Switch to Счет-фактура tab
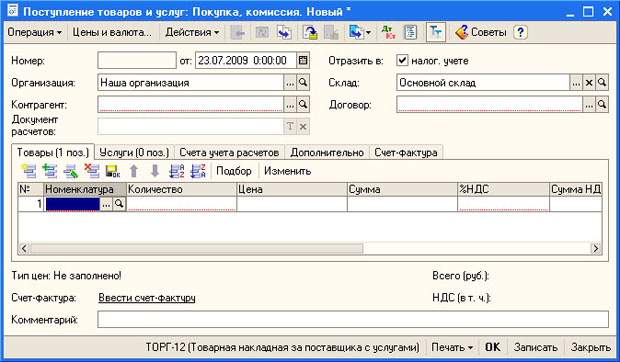This screenshot has width=620, height=362. [406, 153]
